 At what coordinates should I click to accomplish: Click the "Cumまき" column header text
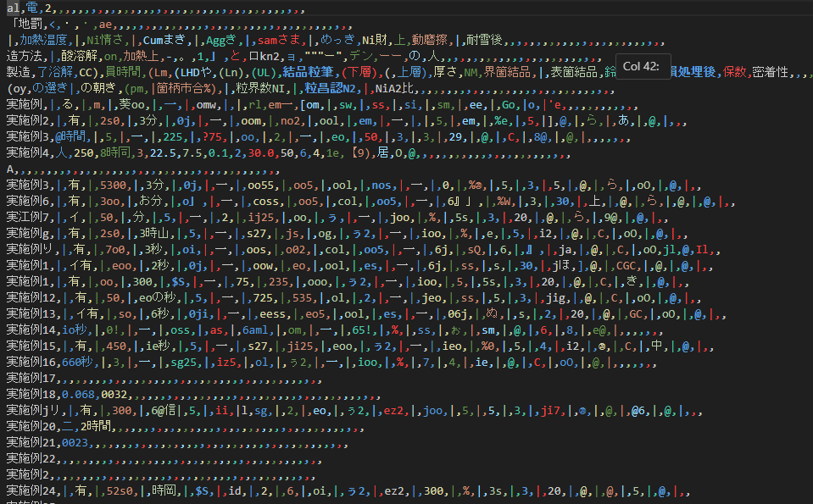pos(164,40)
